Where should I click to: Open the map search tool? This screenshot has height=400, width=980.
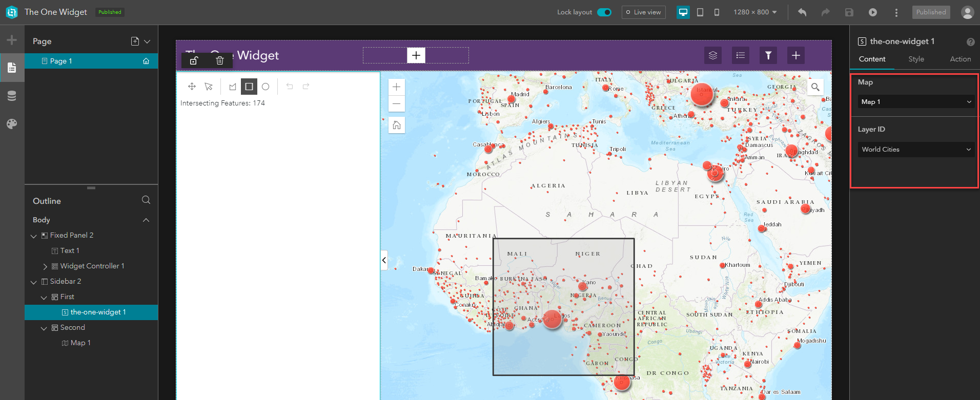point(815,87)
